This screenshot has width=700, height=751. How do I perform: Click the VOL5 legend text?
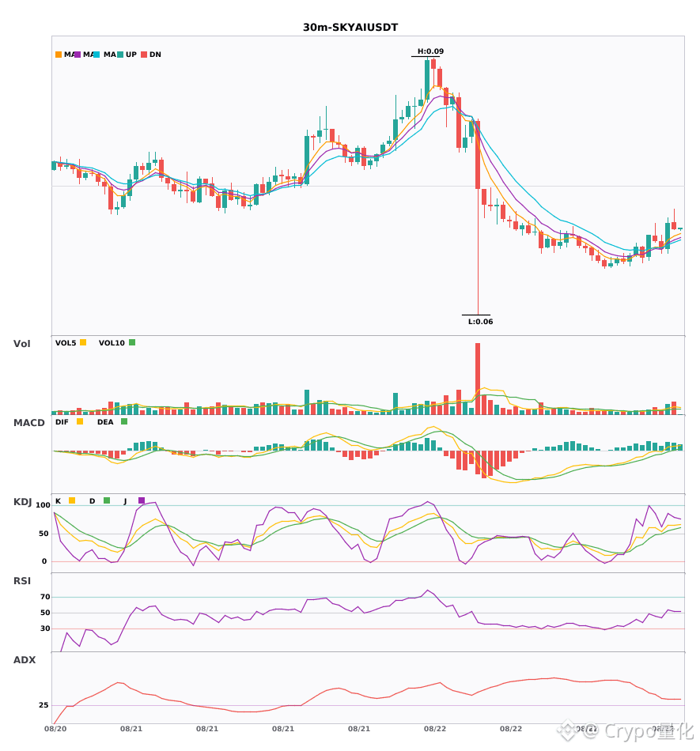click(66, 343)
